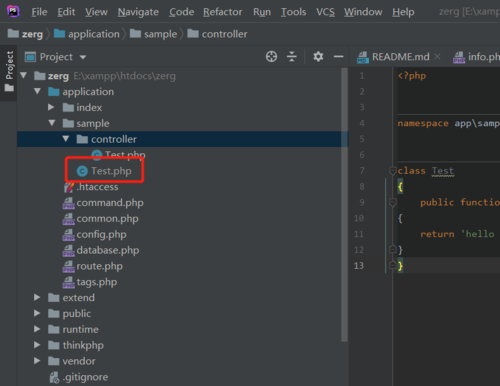This screenshot has width=500, height=386.
Task: Open the Code menu
Action: [x=181, y=12]
